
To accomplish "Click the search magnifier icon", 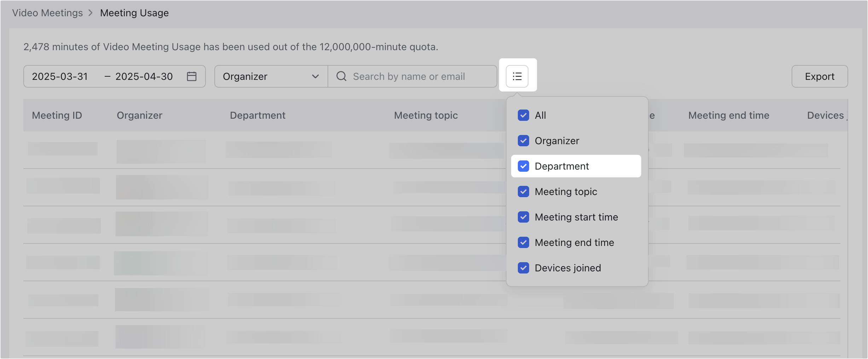I will [341, 76].
